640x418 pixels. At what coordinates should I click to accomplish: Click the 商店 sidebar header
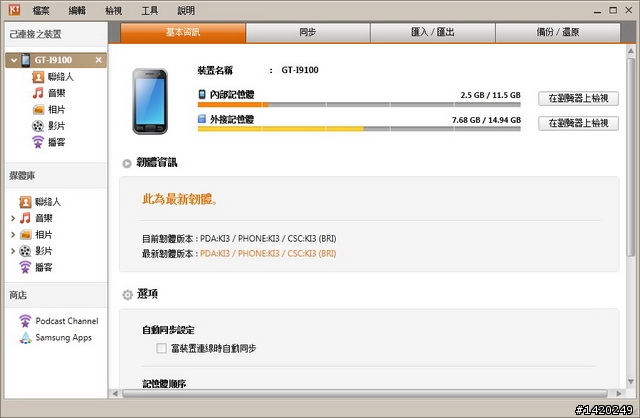pyautogui.click(x=18, y=295)
